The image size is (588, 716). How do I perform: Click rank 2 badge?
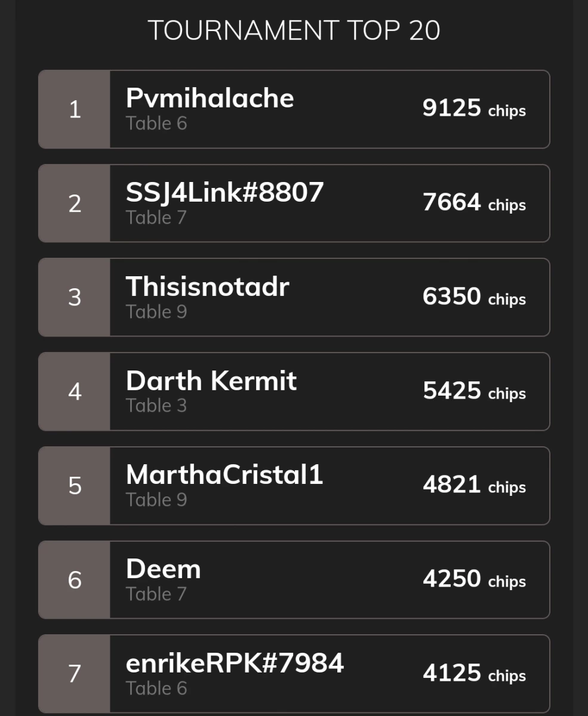[x=74, y=203]
